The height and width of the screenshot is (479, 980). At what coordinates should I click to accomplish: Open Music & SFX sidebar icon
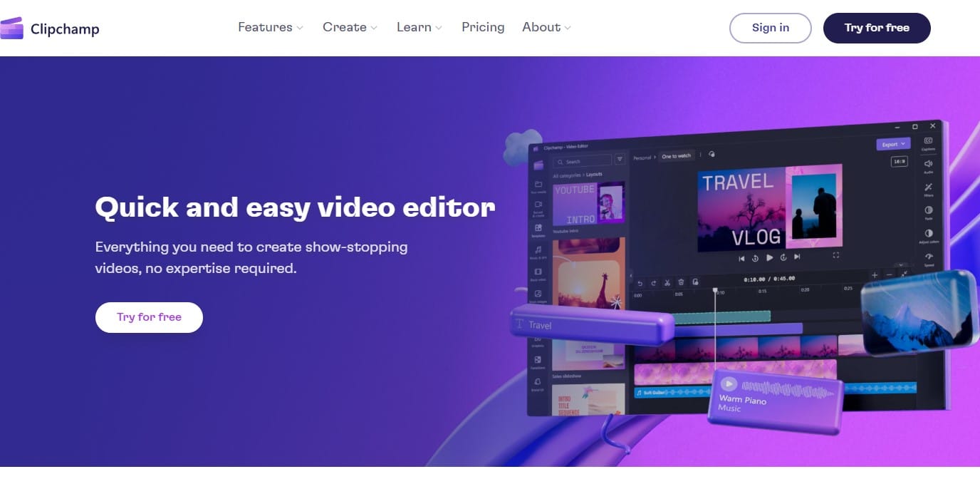538,251
